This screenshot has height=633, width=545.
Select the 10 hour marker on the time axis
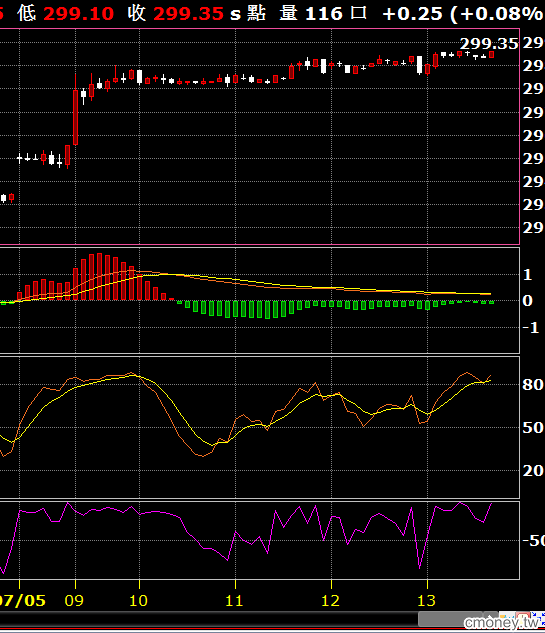pos(138,601)
